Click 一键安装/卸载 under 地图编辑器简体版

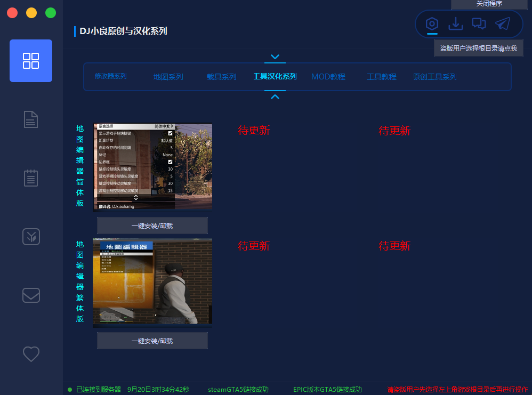(152, 225)
